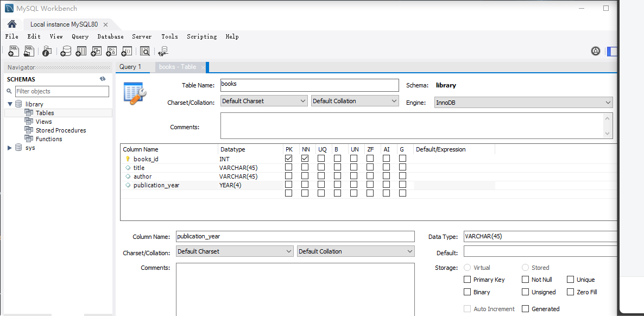Open the Query menu
Screen dimensions: 644x316
tap(80, 36)
